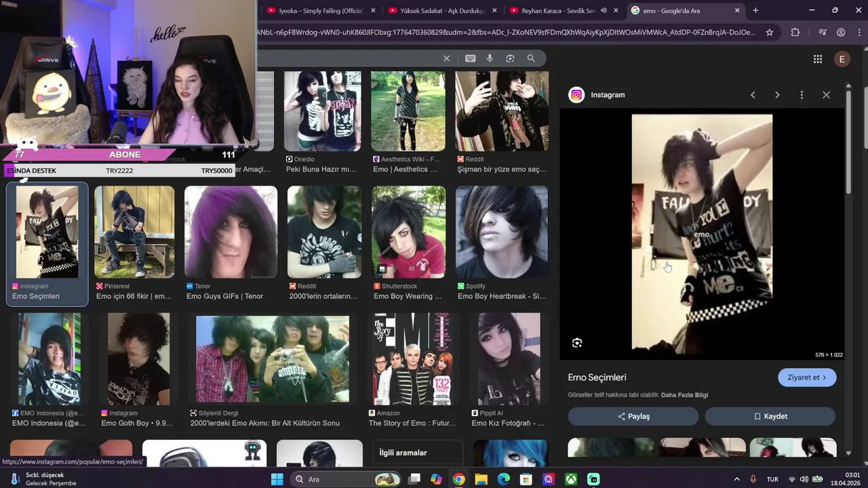Open Amazon The Story of Emo image
The width and height of the screenshot is (868, 488).
[412, 359]
